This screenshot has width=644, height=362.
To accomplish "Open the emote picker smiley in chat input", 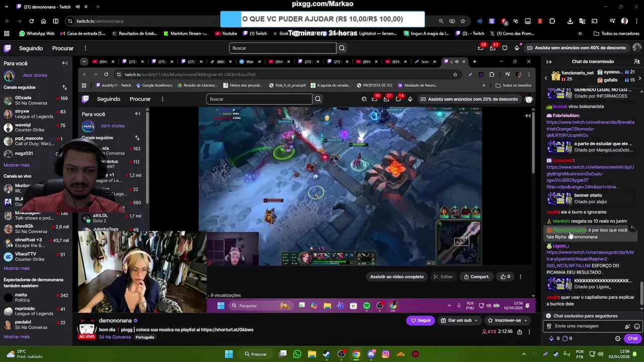I will click(636, 326).
